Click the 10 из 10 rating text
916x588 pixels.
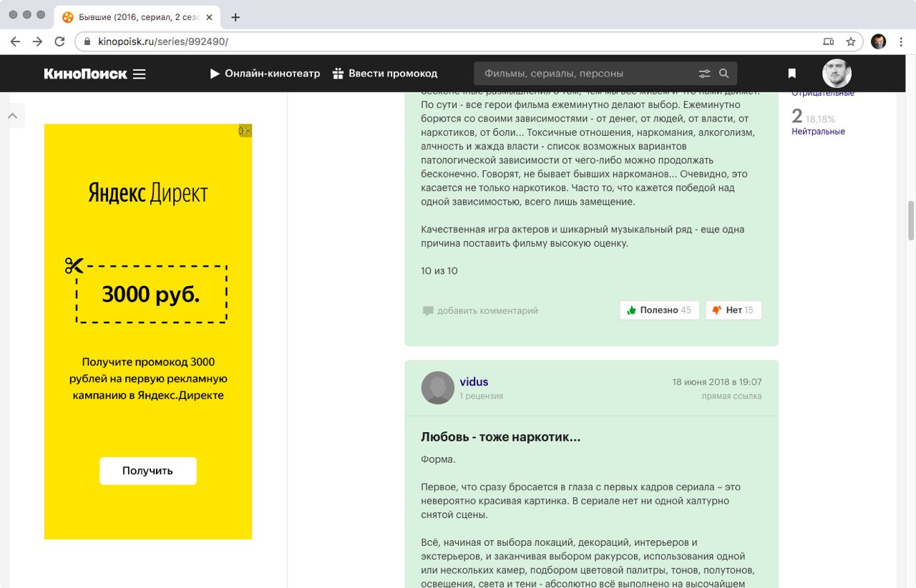[439, 271]
